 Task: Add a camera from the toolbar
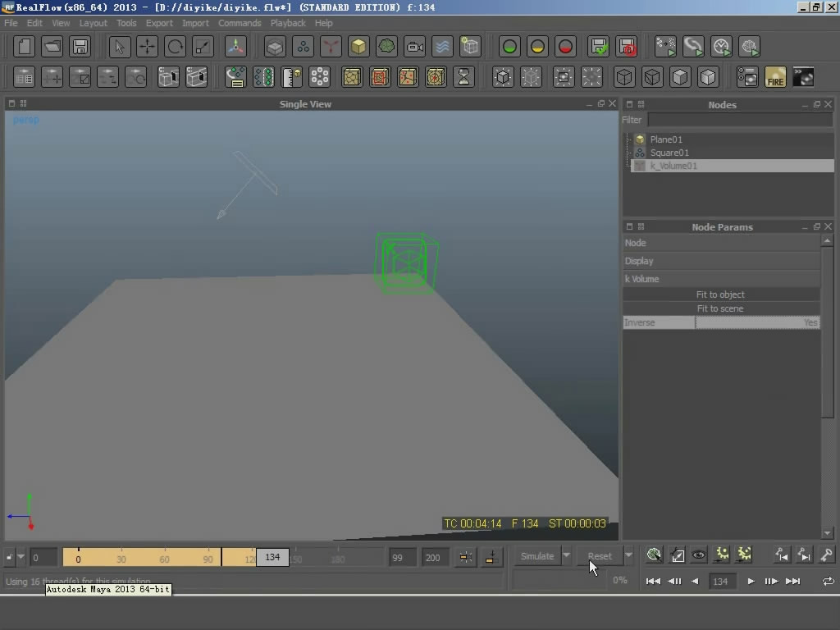414,47
